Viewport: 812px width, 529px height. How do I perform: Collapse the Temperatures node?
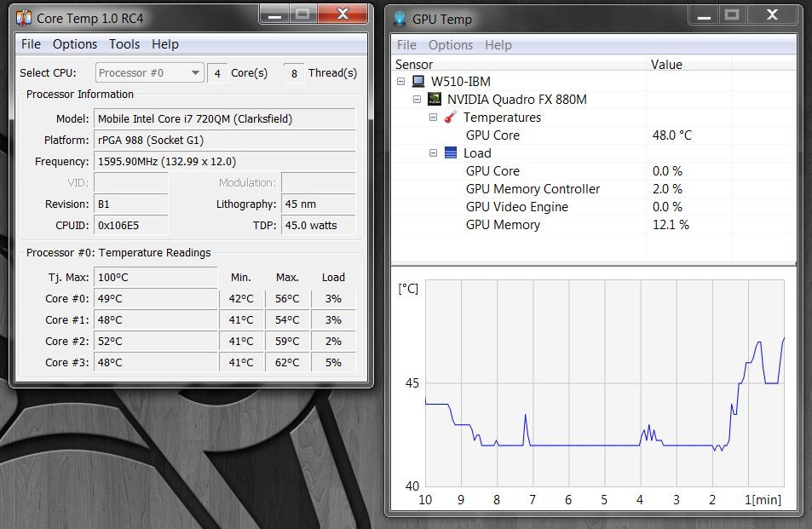click(434, 117)
